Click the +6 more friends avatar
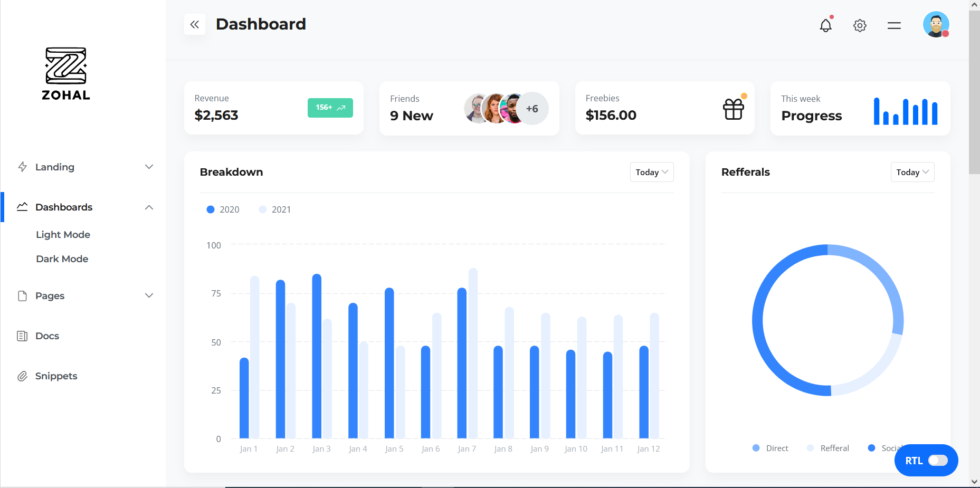This screenshot has width=980, height=488. [532, 109]
